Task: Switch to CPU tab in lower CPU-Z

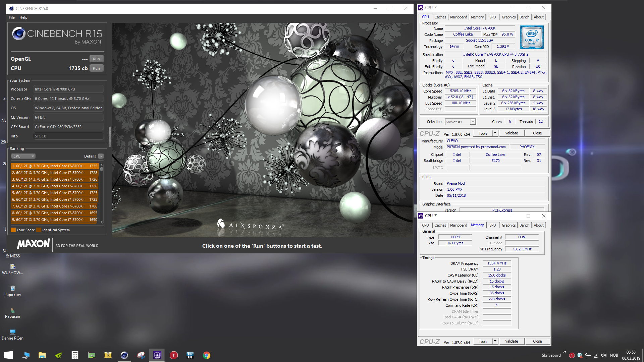Action: click(425, 225)
